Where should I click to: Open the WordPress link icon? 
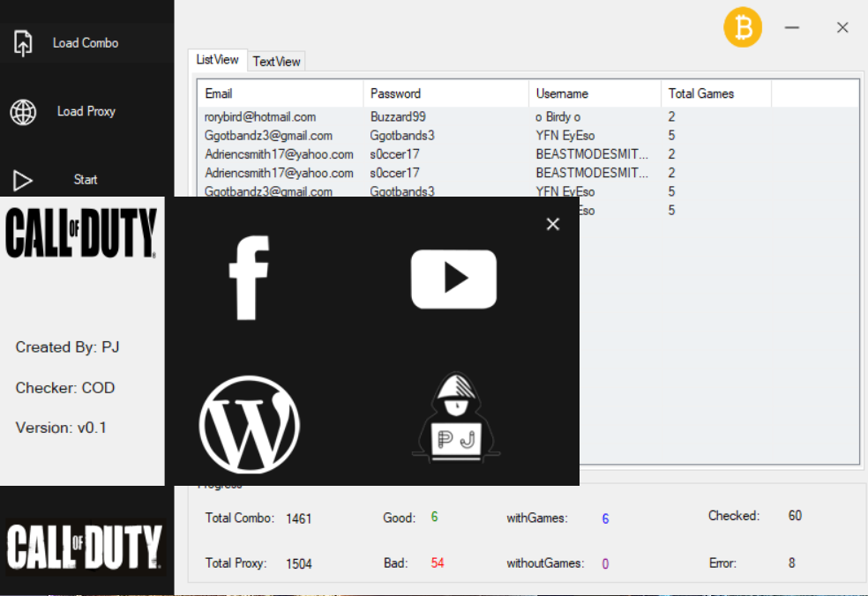[250, 424]
